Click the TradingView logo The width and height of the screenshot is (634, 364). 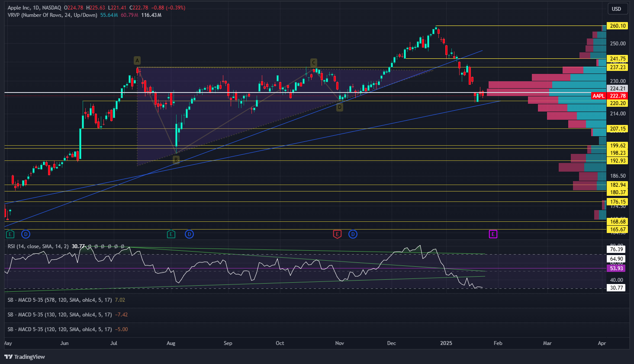25,357
